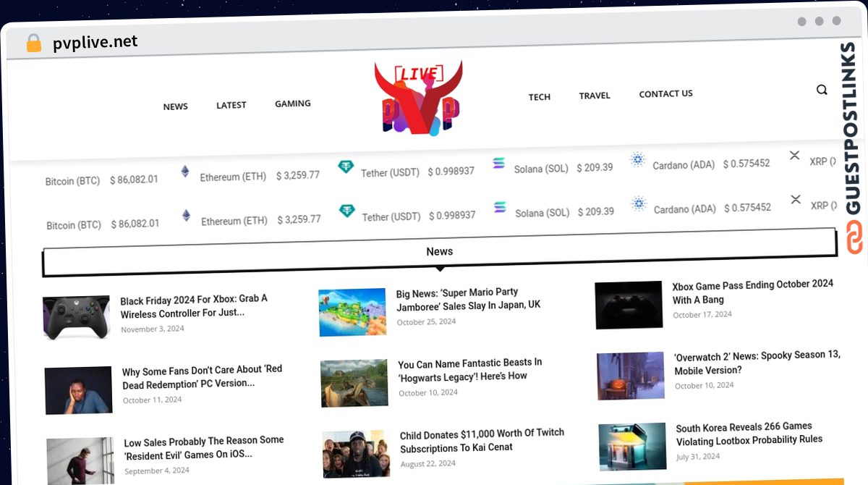Screen dimensions: 868x485
Task: Click the November 3, 2024 date
Action: 153,329
